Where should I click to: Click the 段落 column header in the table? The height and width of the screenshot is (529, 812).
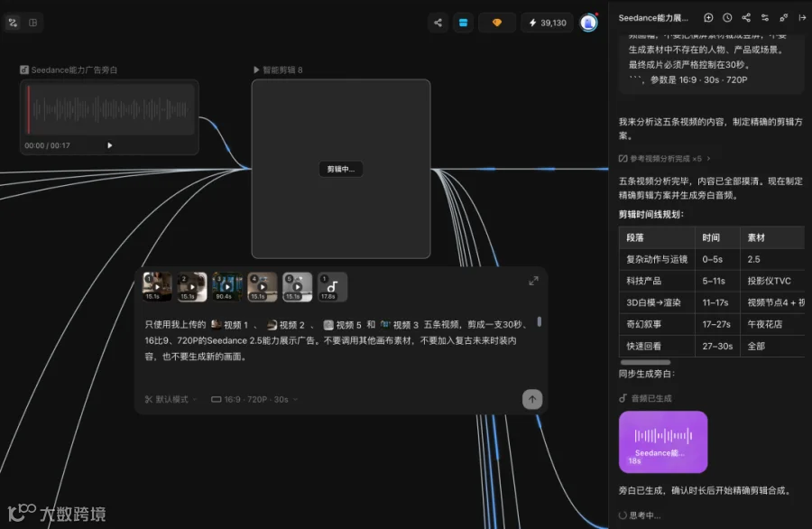point(657,237)
